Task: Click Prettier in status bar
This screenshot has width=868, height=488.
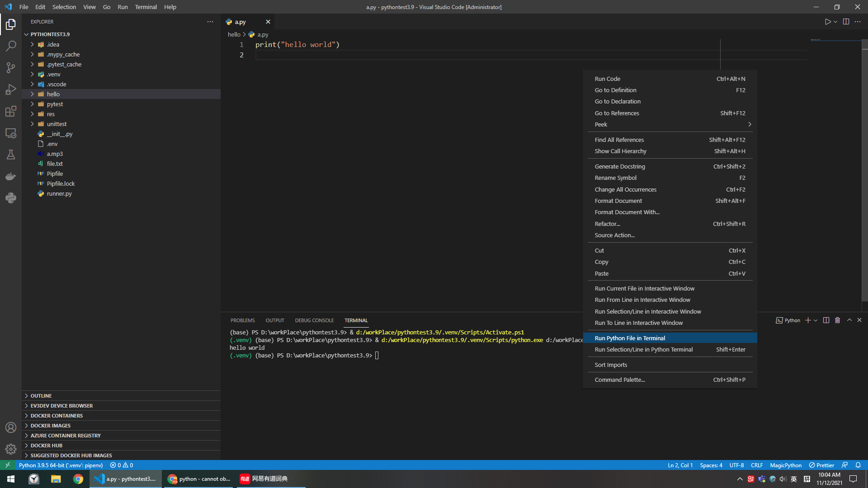Action: 821,465
